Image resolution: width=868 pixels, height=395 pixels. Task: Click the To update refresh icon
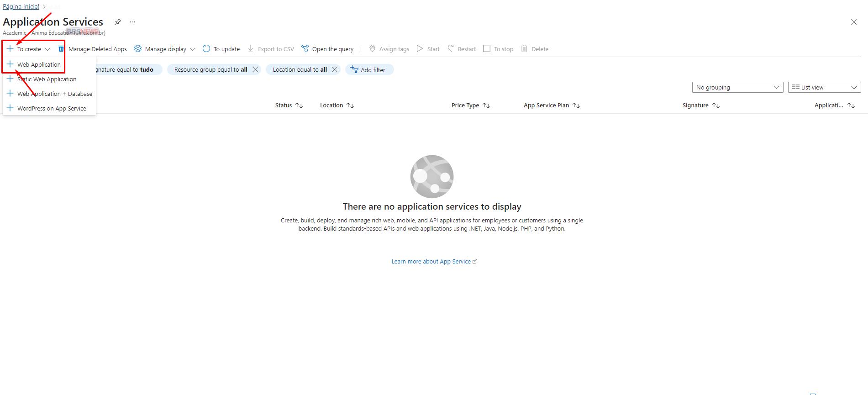pyautogui.click(x=206, y=49)
